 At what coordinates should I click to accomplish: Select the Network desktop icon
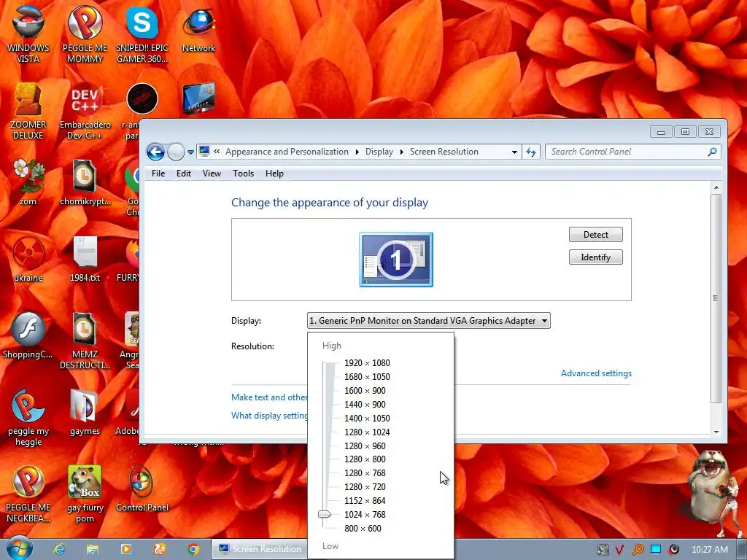198,28
